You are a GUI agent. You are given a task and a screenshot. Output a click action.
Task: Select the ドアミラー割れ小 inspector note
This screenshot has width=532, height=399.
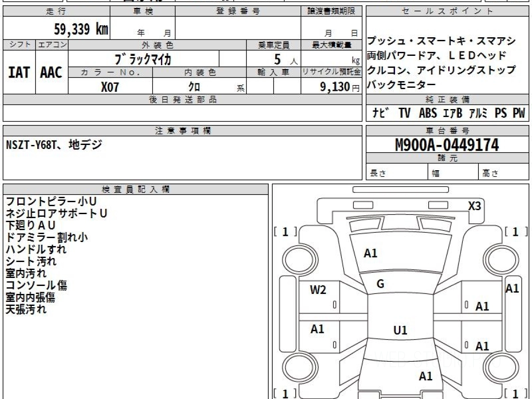tap(47, 238)
